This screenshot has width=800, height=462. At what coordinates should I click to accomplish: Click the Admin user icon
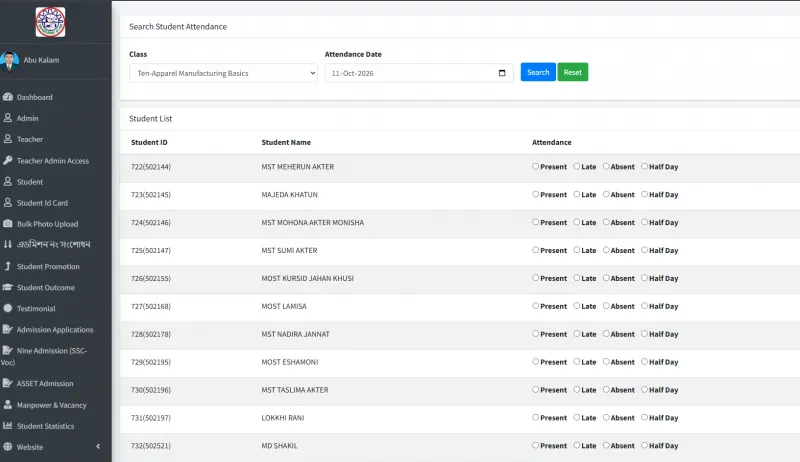[8, 118]
